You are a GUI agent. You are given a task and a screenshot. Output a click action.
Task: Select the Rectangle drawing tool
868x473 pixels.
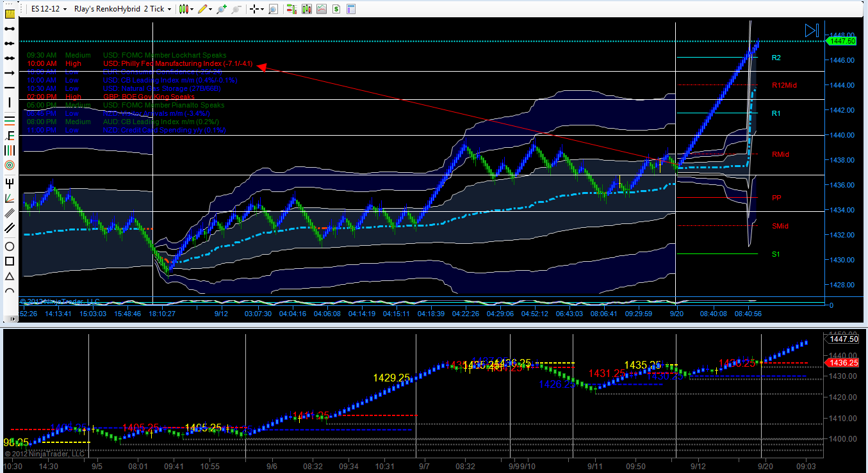point(10,261)
